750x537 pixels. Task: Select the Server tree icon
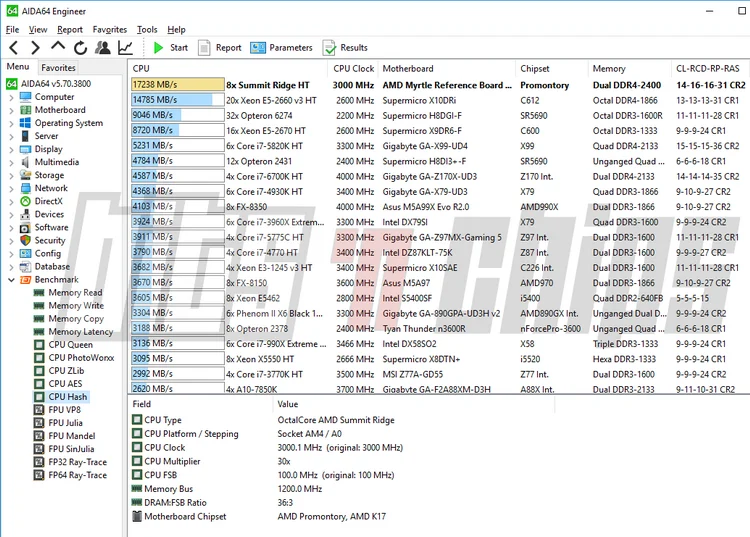25,136
